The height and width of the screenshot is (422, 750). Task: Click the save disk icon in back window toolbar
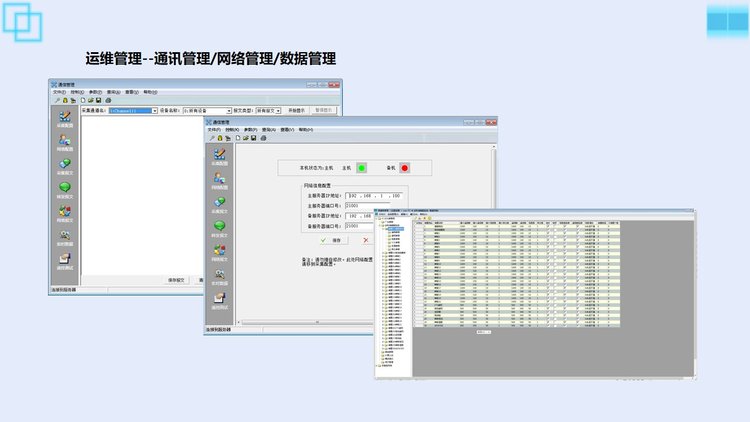(97, 100)
